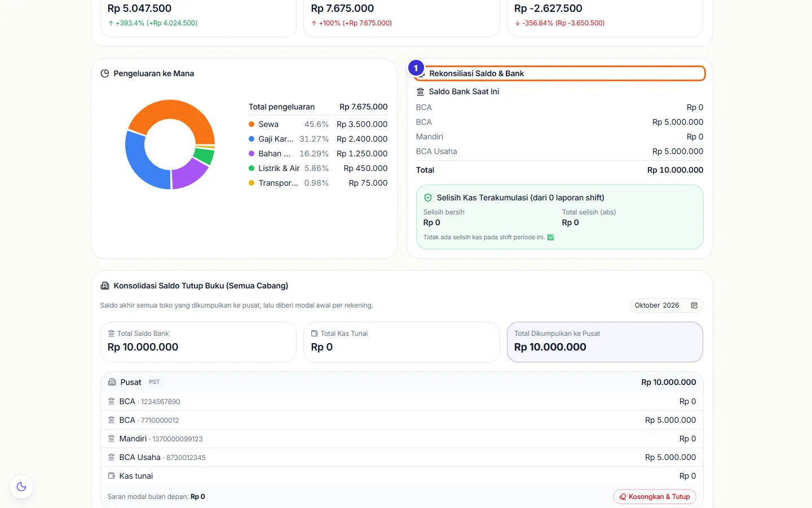Collapse the Pusat PST branch row
The image size is (812, 508).
pos(402,382)
